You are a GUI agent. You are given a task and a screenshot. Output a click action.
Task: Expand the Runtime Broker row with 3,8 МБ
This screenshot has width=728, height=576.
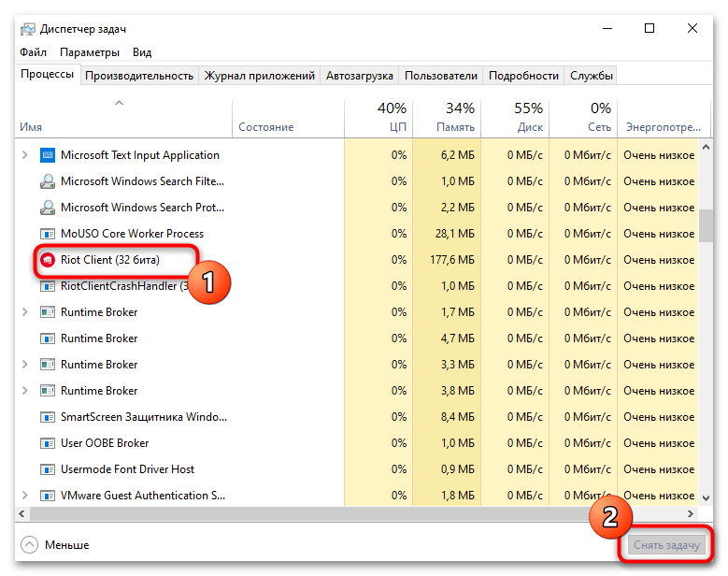point(25,391)
